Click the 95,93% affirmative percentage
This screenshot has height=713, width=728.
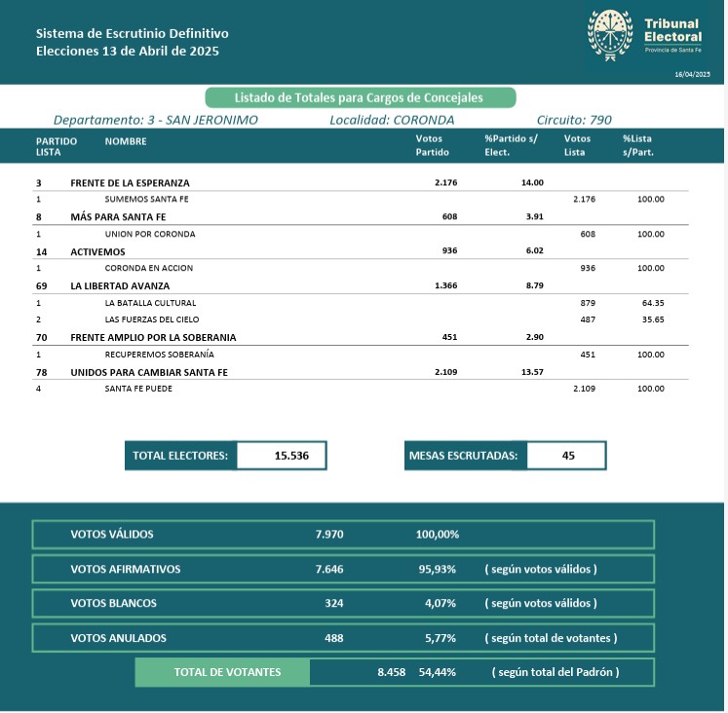pos(438,569)
